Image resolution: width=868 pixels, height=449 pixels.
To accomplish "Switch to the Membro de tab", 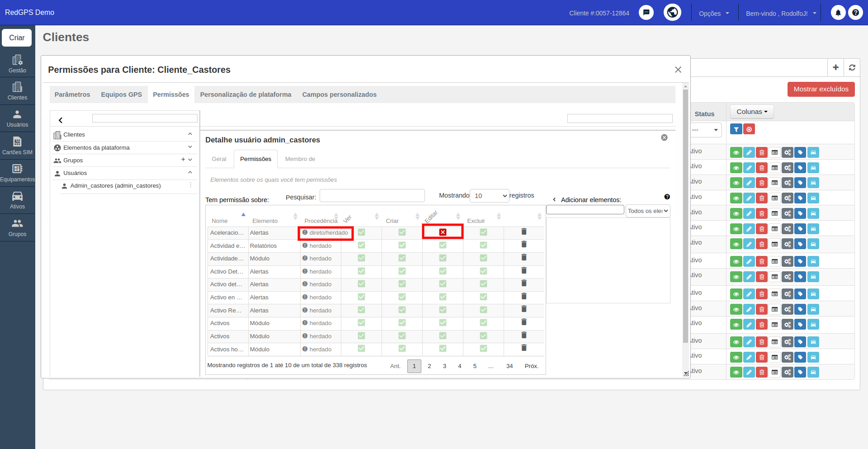I will pos(300,159).
